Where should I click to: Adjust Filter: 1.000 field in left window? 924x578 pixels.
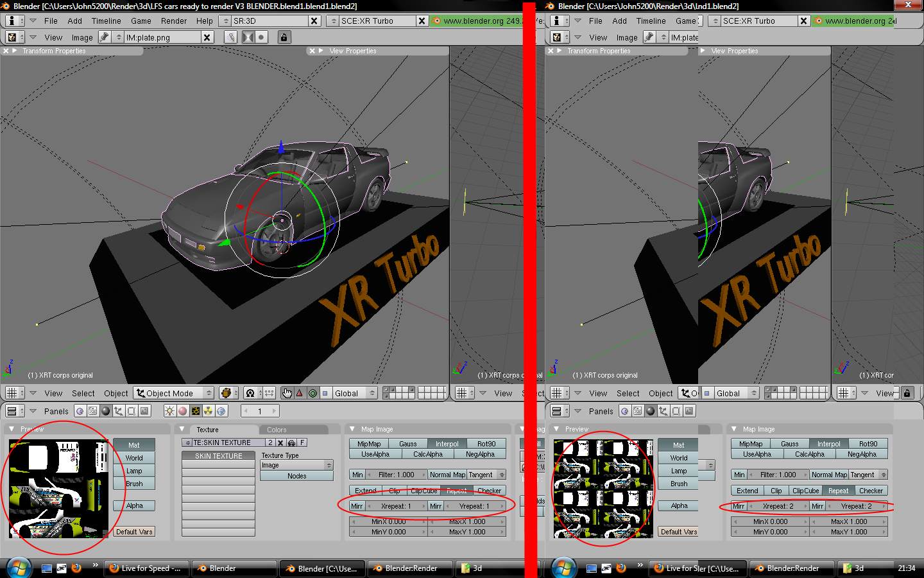[x=396, y=475]
